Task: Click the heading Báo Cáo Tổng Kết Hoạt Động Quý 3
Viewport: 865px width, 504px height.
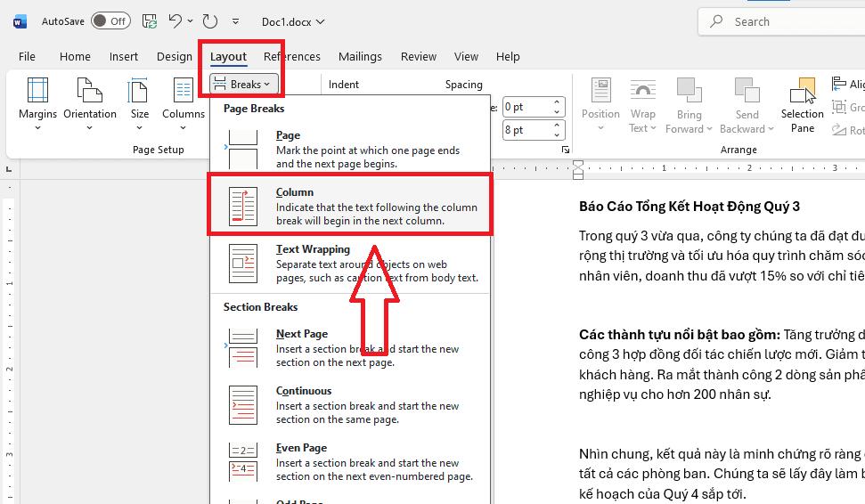Action: [x=689, y=207]
